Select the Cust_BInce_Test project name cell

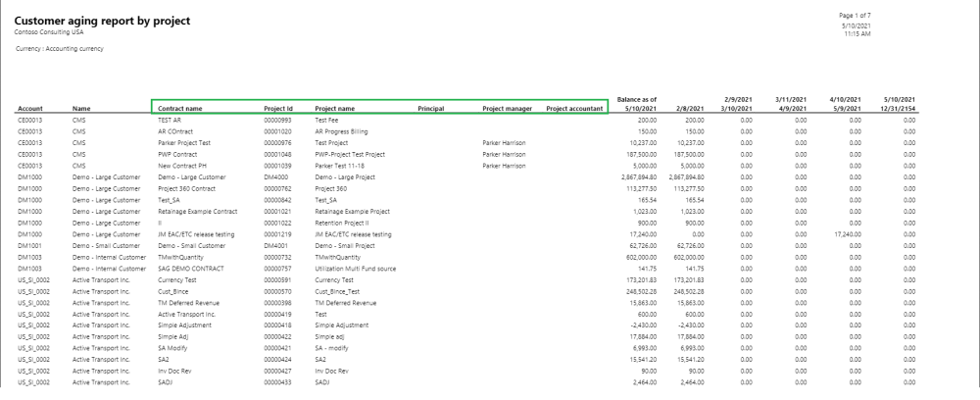coord(338,291)
